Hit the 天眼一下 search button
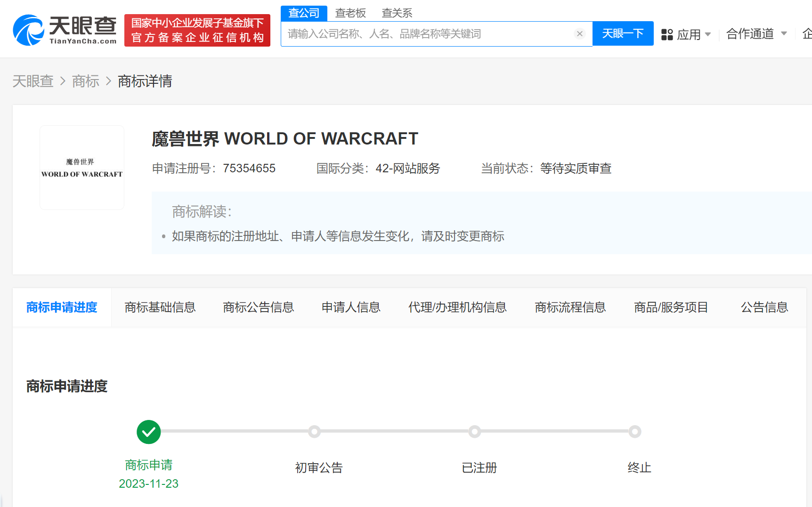Screen dimensions: 812x507 623,33
